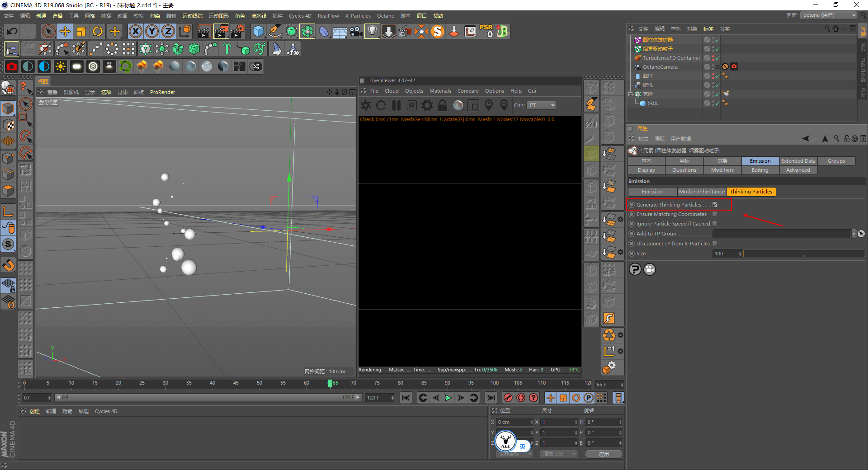Open the interface layout octane dropdown

tap(829, 15)
